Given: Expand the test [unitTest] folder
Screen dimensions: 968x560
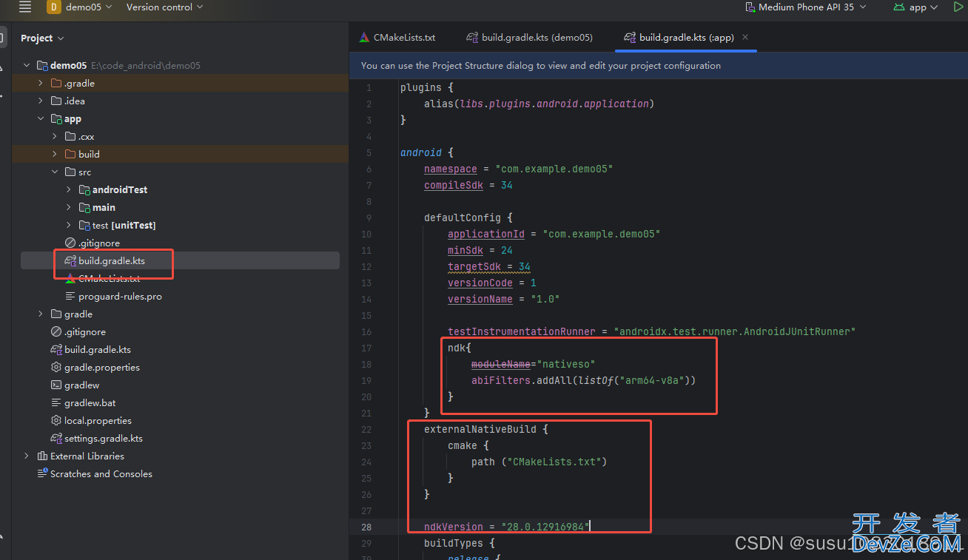Looking at the screenshot, I should pos(69,226).
